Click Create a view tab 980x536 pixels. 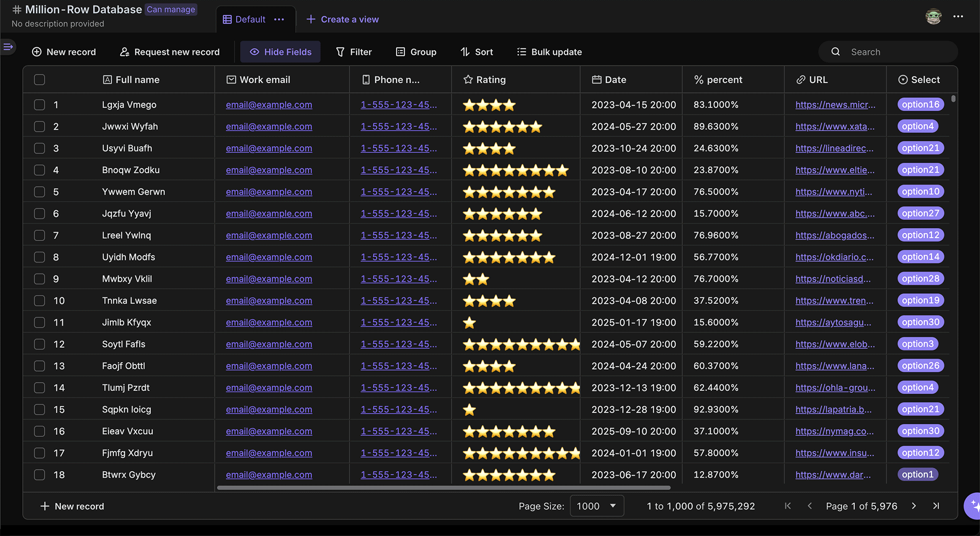tap(342, 19)
